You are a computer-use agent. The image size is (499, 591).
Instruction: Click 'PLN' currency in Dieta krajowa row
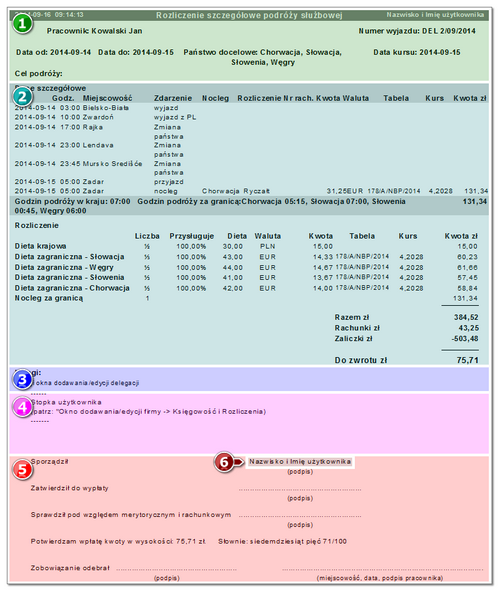[x=268, y=247]
